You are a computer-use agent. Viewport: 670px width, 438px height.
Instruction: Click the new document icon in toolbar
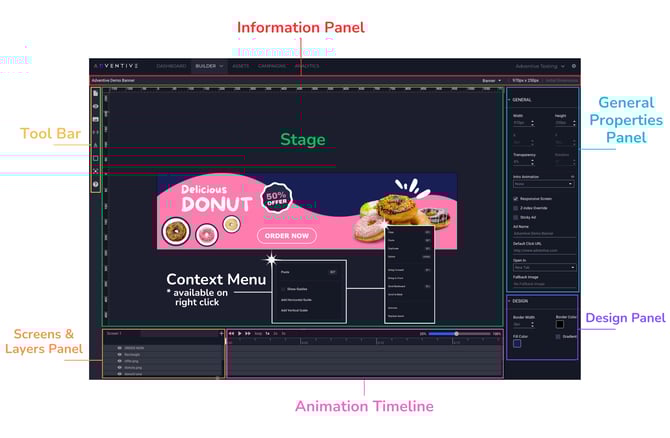tap(95, 93)
